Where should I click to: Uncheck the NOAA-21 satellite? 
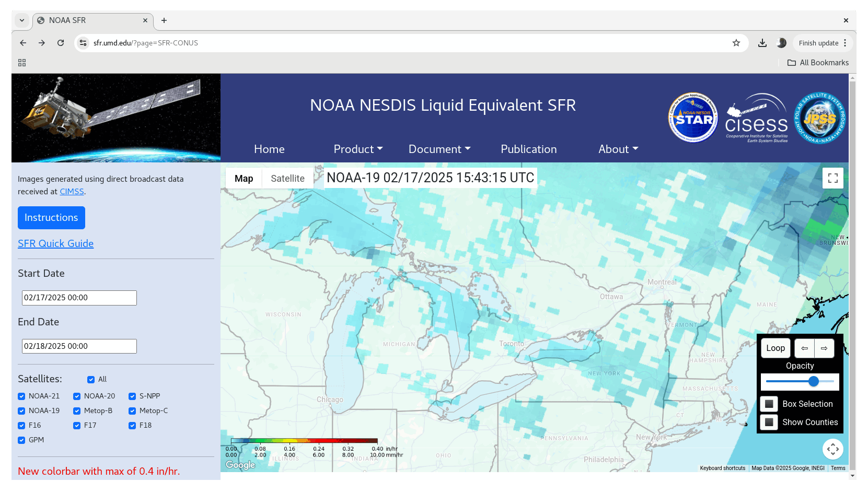[21, 396]
